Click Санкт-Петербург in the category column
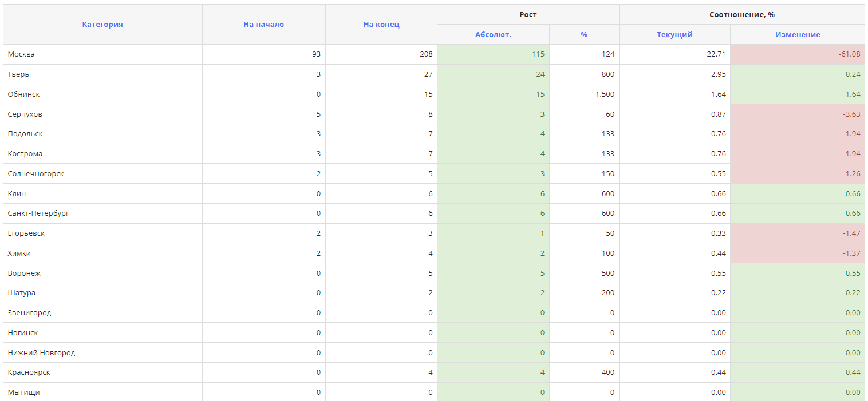 (38, 213)
